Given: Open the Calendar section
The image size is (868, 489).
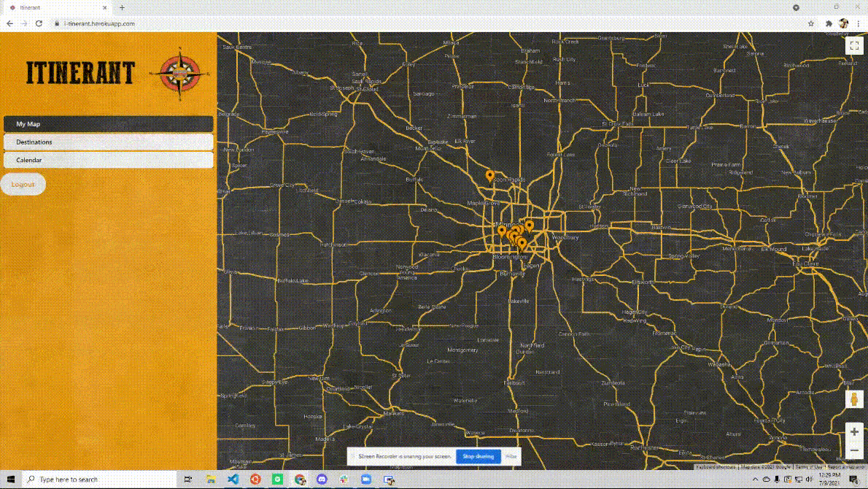Looking at the screenshot, I should click(109, 160).
